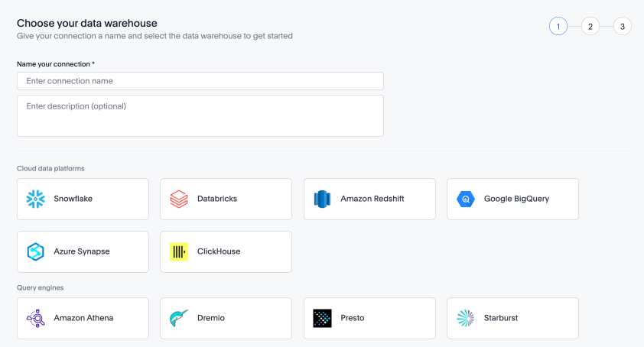Click the Dremio narwhal icon
The image size is (644, 347).
179,318
